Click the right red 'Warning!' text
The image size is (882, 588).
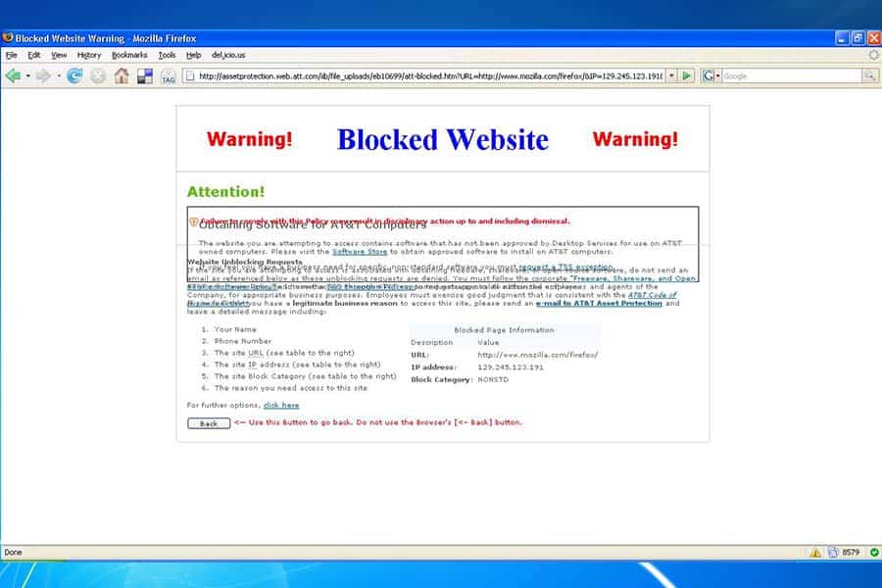tap(635, 139)
